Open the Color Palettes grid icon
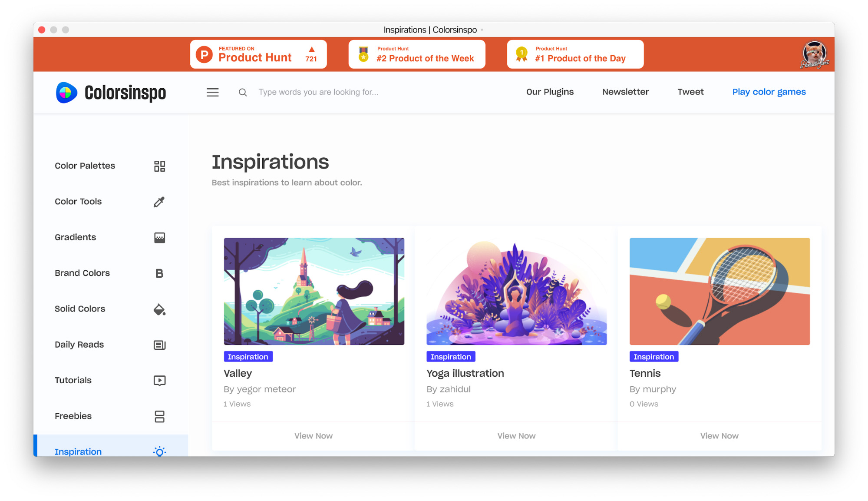This screenshot has height=501, width=868. coord(159,166)
